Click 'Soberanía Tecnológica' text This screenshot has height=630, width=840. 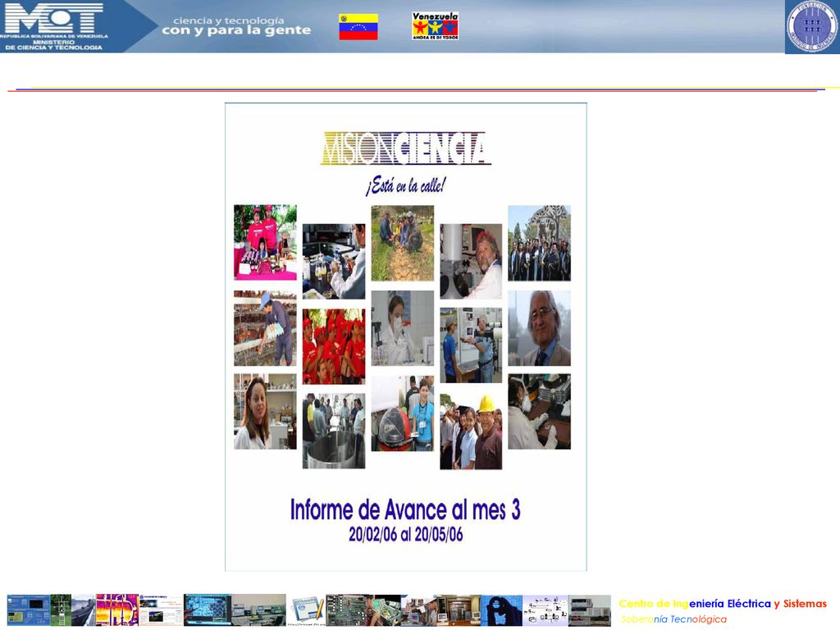point(673,619)
